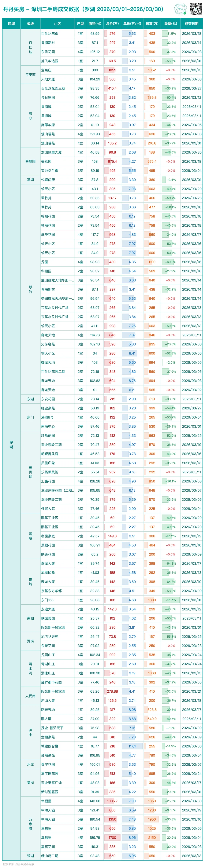Click the 雍翠华府 community name
Screen dimensions: 205x868
pos(48,125)
